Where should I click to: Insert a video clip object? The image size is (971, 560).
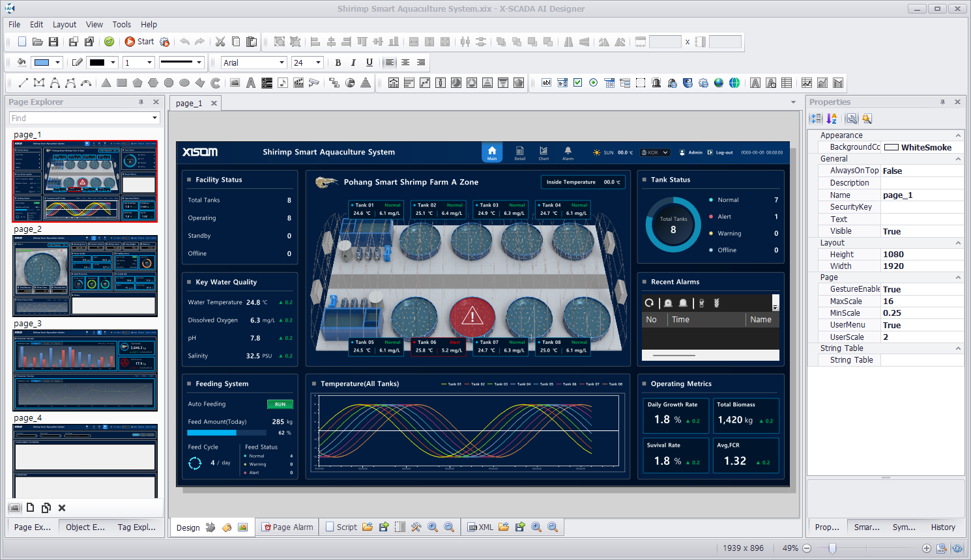pos(298,83)
